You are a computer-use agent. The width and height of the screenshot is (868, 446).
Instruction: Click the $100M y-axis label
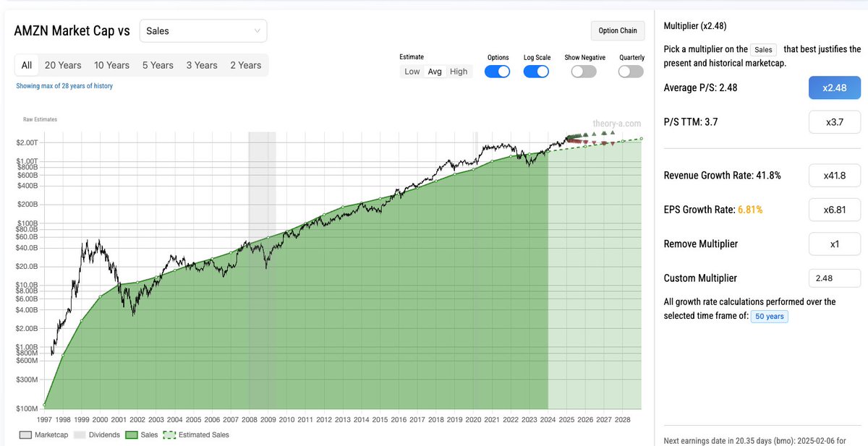click(x=26, y=409)
